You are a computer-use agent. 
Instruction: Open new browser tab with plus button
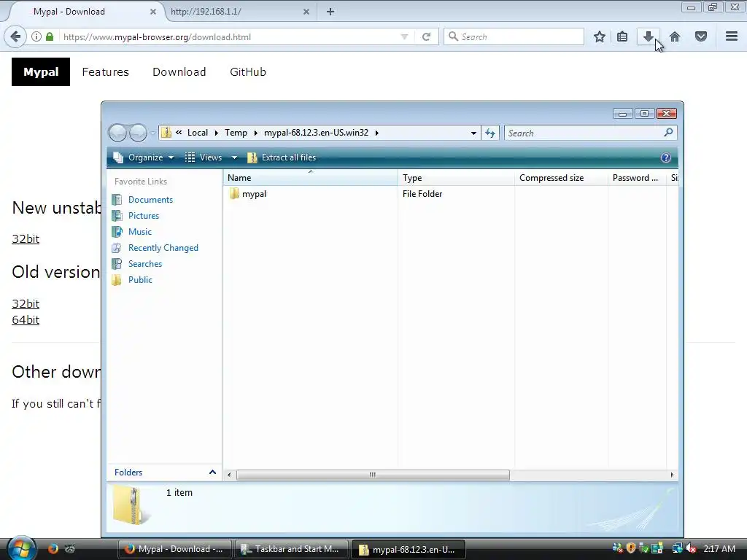coord(330,12)
